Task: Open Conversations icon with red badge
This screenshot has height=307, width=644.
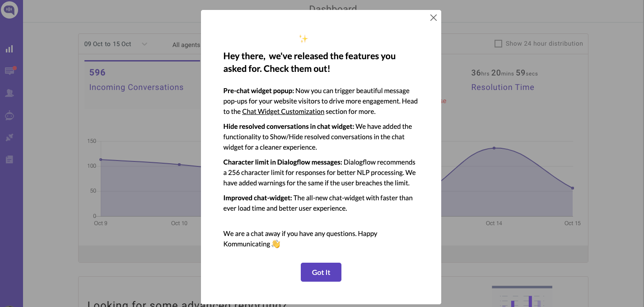Action: [9, 71]
